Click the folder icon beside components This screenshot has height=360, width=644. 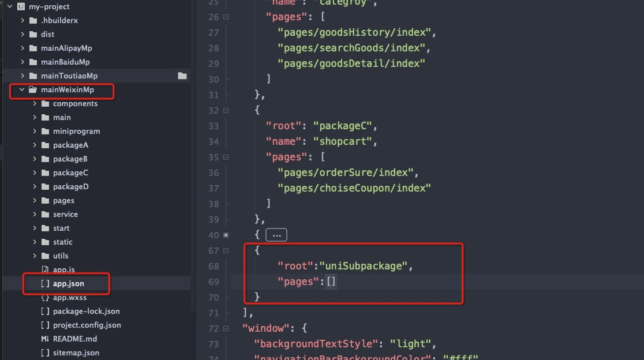point(46,103)
